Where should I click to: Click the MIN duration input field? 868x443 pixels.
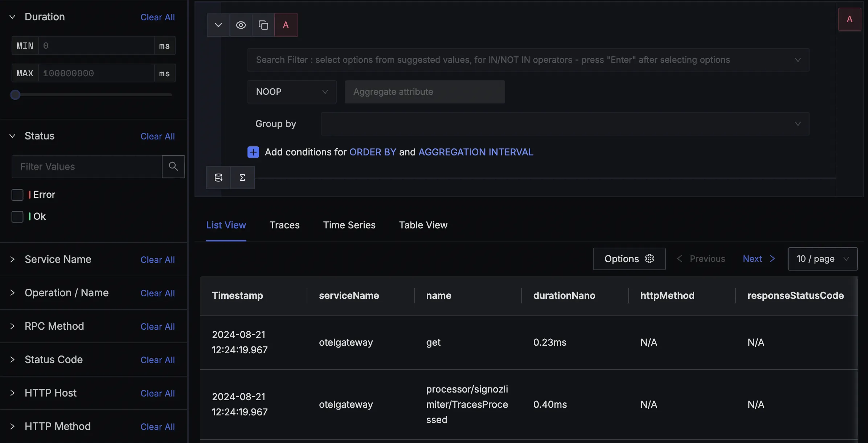tap(97, 46)
